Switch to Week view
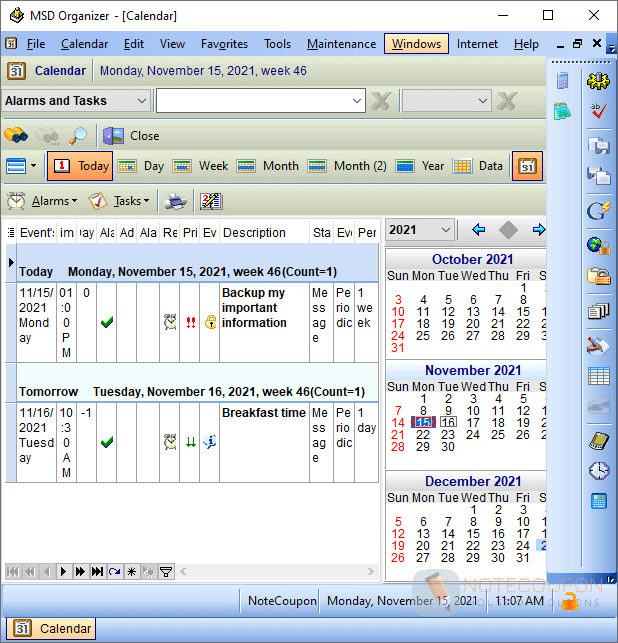 pos(200,166)
